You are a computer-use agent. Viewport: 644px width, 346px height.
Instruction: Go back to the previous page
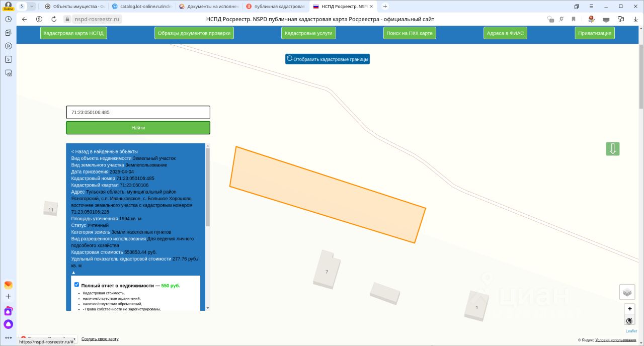[x=24, y=19]
